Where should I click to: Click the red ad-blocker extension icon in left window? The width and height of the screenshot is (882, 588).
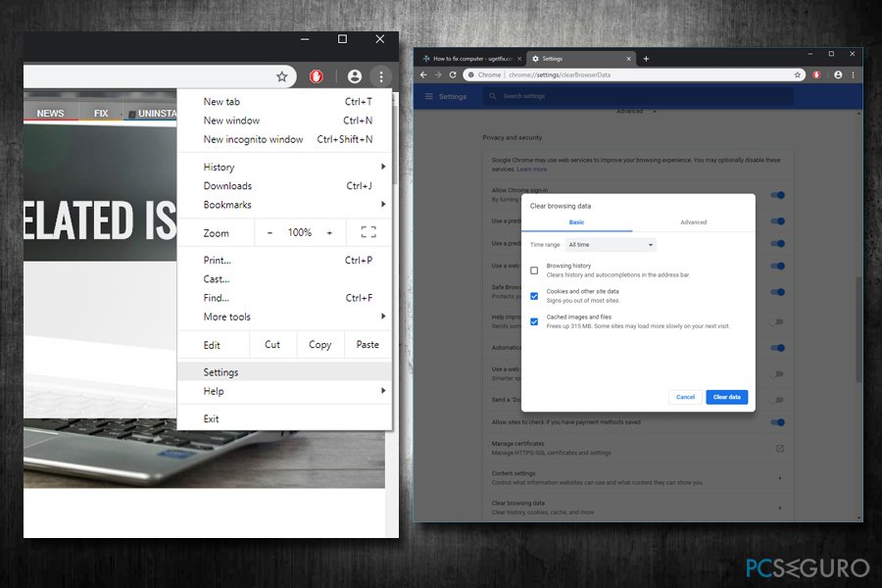[x=317, y=76]
